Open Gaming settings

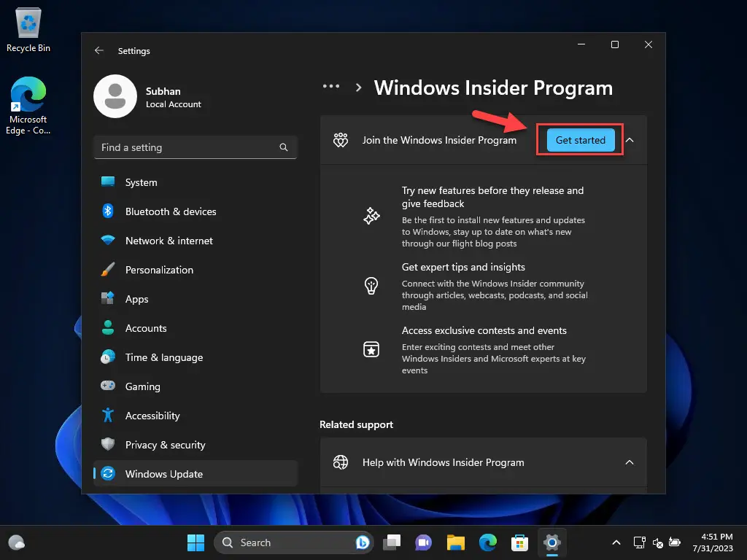click(196, 386)
